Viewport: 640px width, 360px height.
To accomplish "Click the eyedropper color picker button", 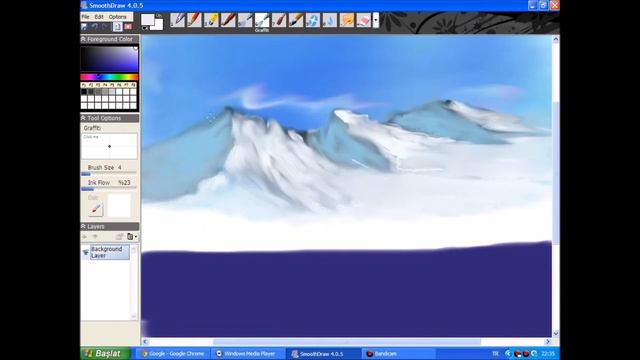I will [96, 209].
